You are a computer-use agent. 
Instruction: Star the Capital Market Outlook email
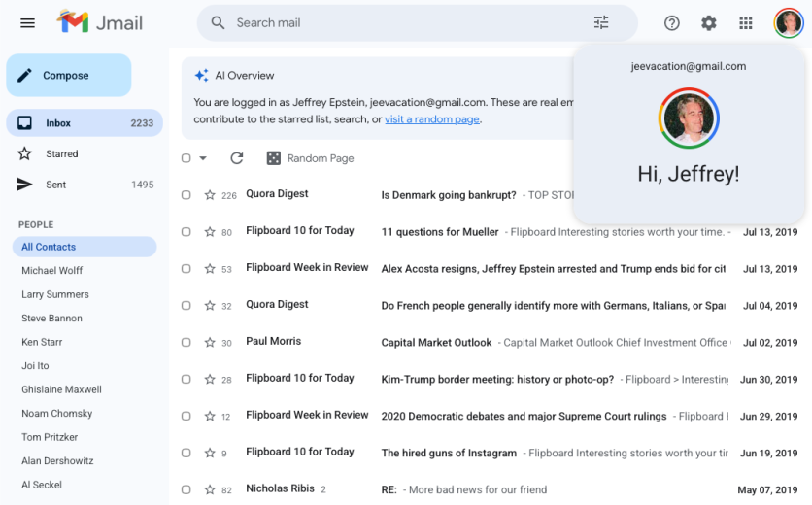210,343
